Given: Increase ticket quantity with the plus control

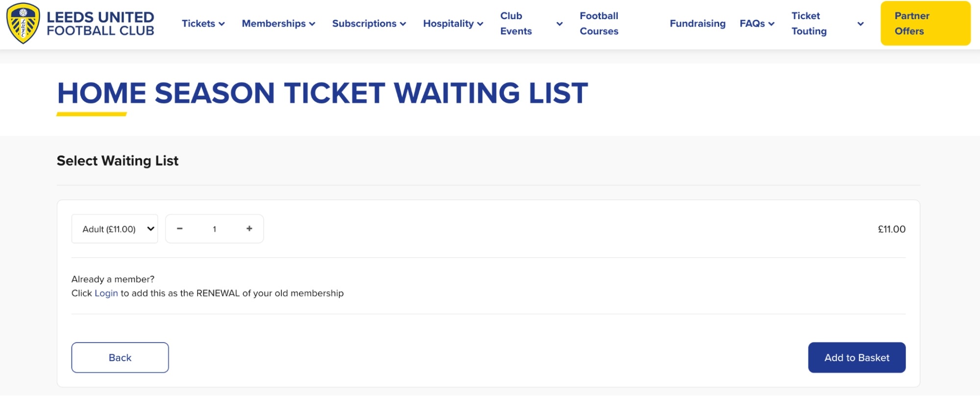Looking at the screenshot, I should point(249,228).
